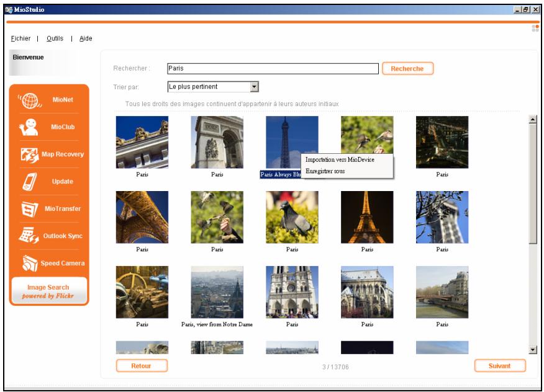Launch the Map Recovery icon
The width and height of the screenshot is (544, 392).
[x=29, y=154]
